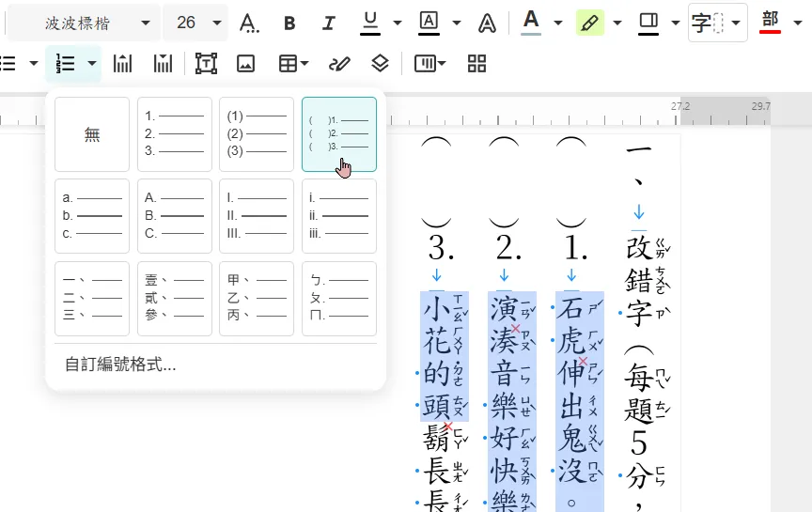Select 一、二、三、numbering format
Image resolution: width=812 pixels, height=512 pixels.
(92, 299)
